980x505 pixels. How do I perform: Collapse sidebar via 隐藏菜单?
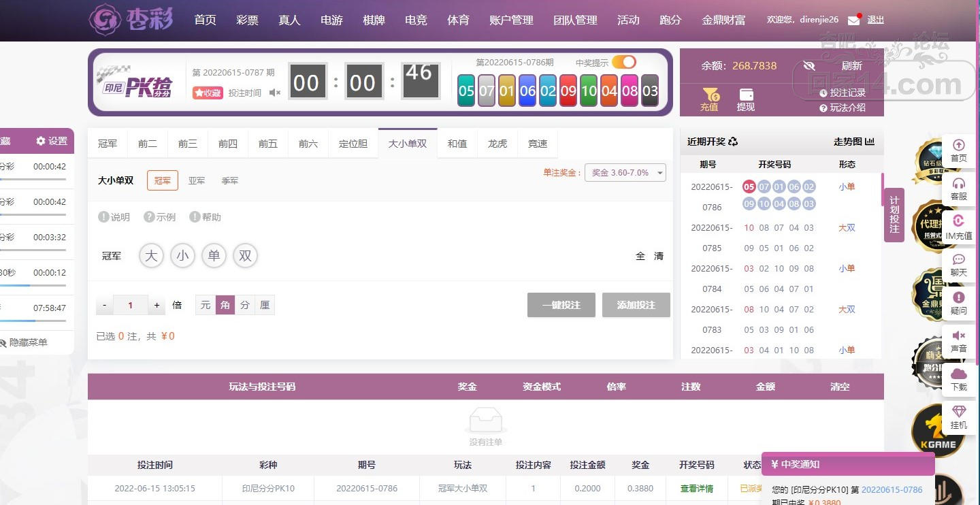(23, 342)
